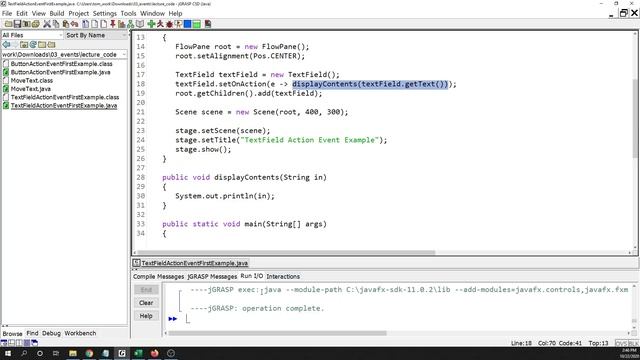Open the Sort By Name dropdown
This screenshot has height=360, width=640.
96,35
